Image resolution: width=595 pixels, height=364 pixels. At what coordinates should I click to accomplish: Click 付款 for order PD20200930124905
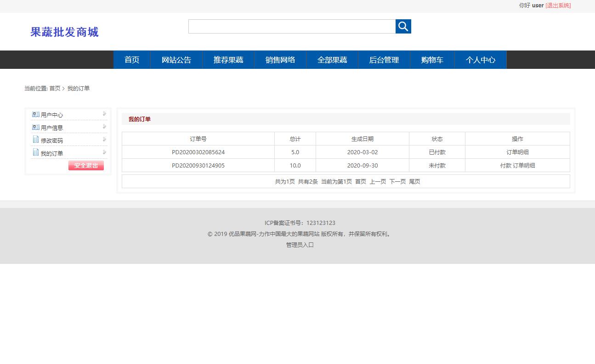click(x=507, y=165)
